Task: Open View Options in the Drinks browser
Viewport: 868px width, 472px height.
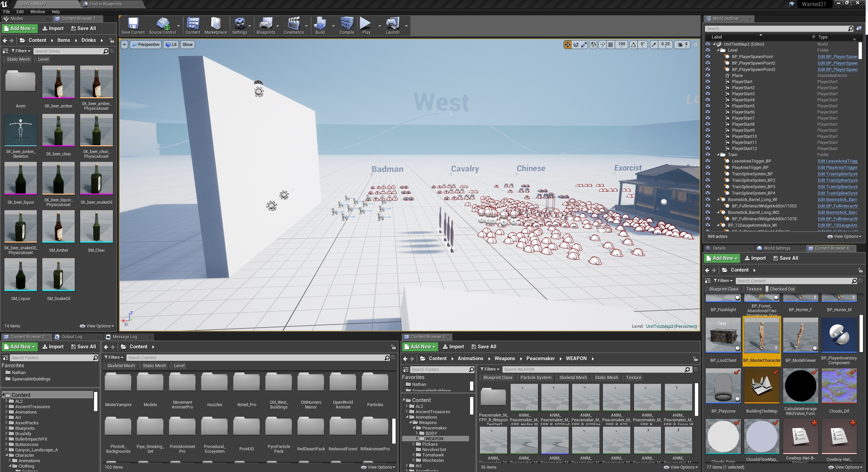Action: (96, 326)
